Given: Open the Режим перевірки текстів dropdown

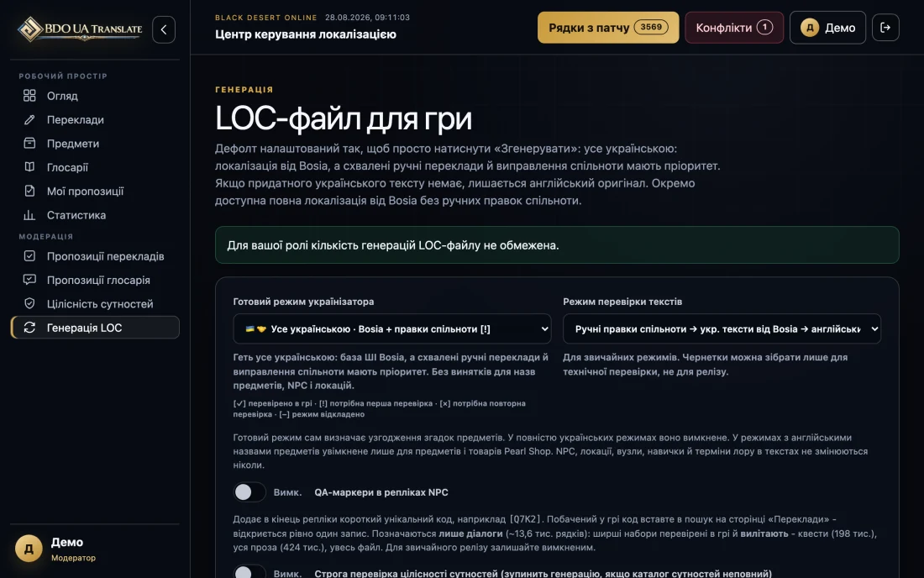Looking at the screenshot, I should [722, 328].
